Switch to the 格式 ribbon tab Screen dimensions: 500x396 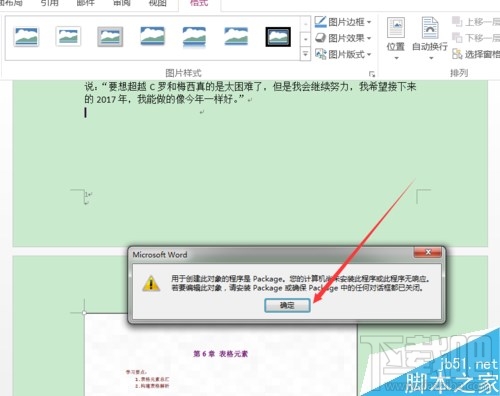pos(199,3)
